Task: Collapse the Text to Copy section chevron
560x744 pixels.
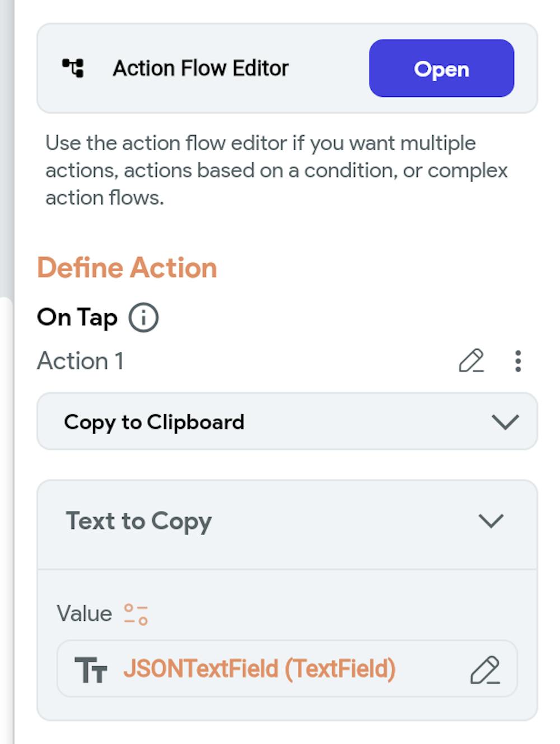Action: pos(491,521)
